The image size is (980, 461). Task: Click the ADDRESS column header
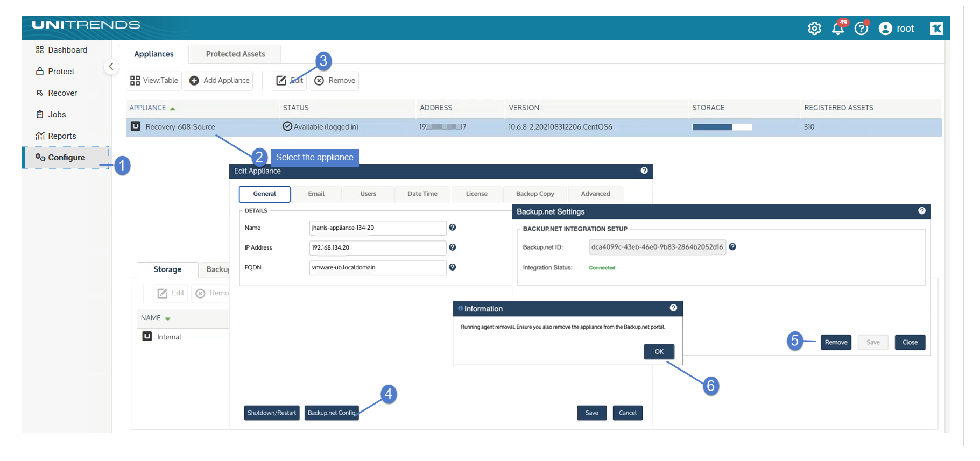coord(436,108)
